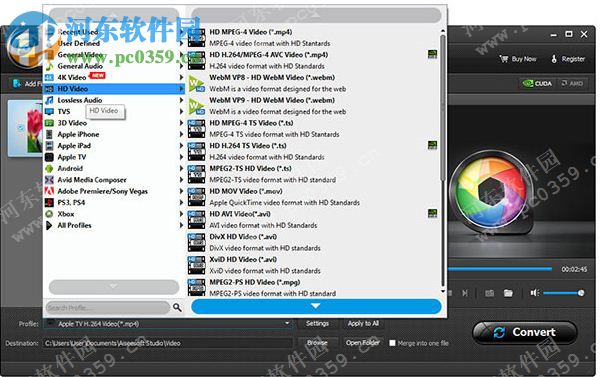Select HD MPEG-4 TS Video (*.ts) icon

click(x=196, y=129)
